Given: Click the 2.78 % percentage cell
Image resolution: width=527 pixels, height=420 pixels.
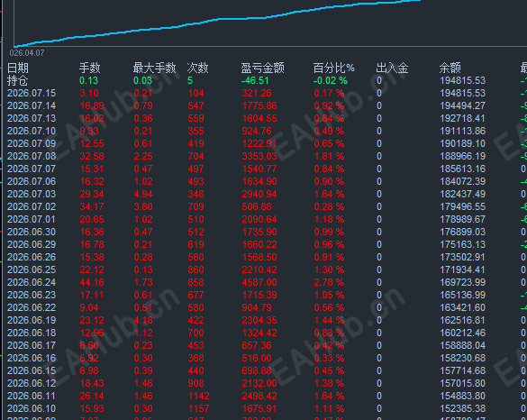Looking at the screenshot, I should (x=329, y=282).
